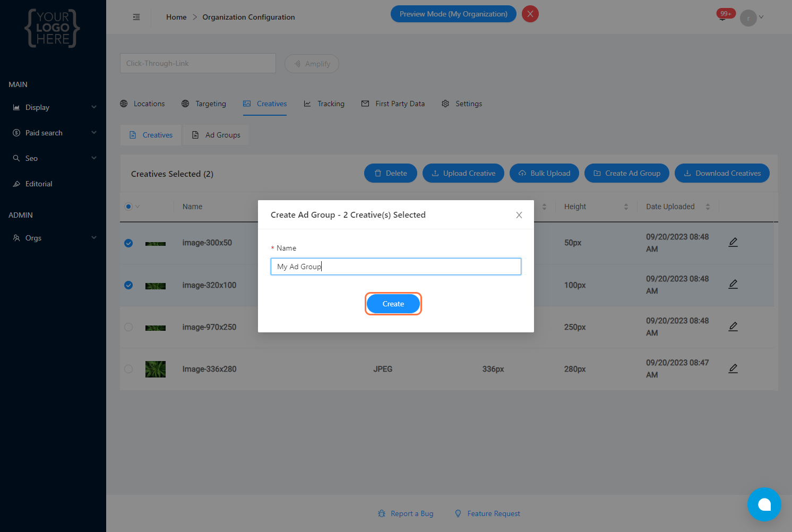Screen dimensions: 792x532
Task: Open the user account dropdown chevron
Action: 761,17
